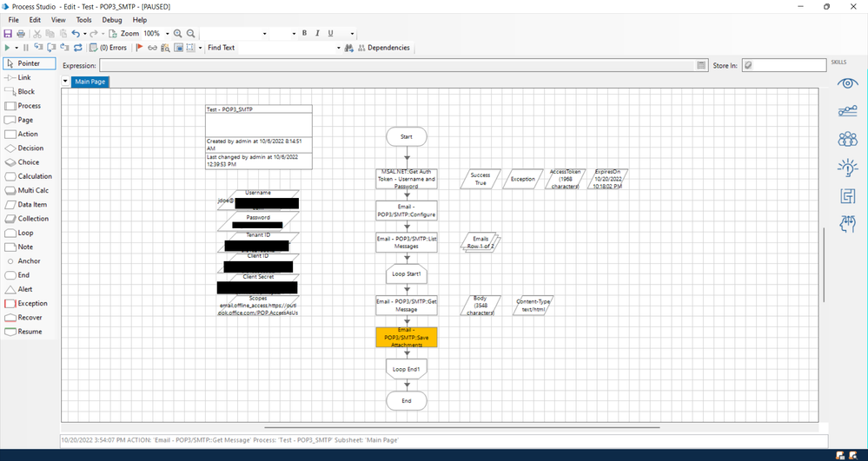Expand the page list arrow beside Main Page
Image resolution: width=868 pixels, height=461 pixels.
65,82
